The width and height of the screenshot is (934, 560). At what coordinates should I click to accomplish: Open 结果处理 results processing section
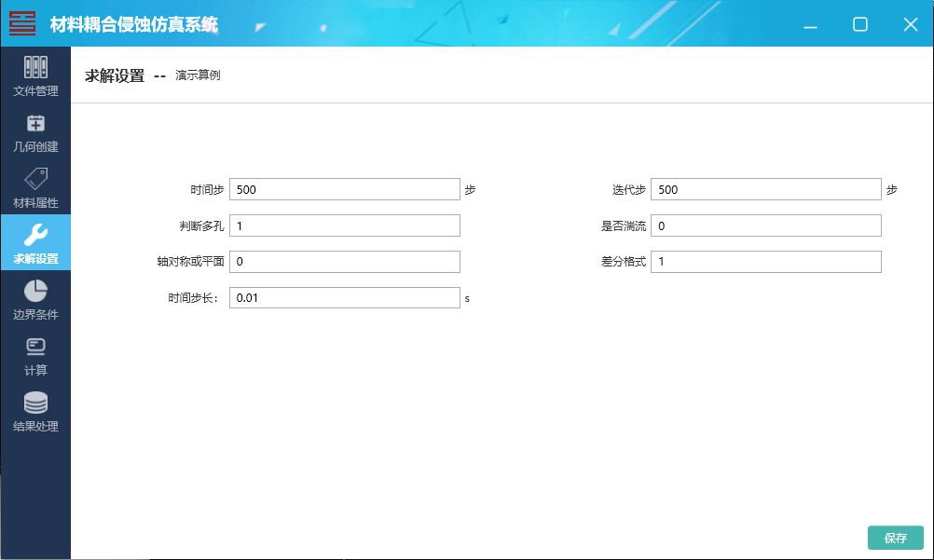coord(35,411)
